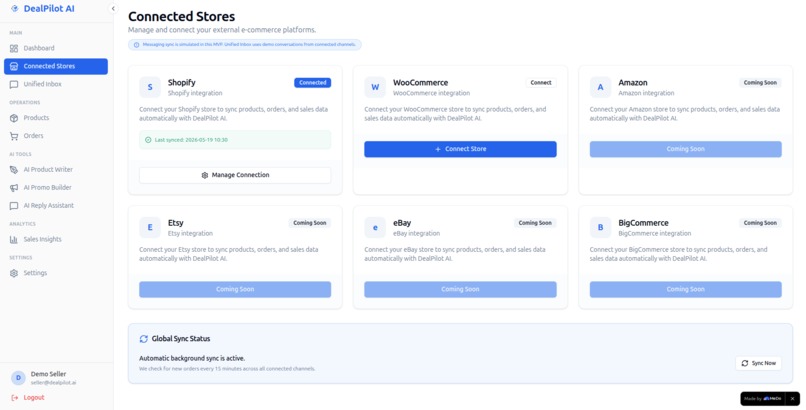The image size is (806, 410).
Task: Click the BigCommerce B logo tile
Action: 600,228
